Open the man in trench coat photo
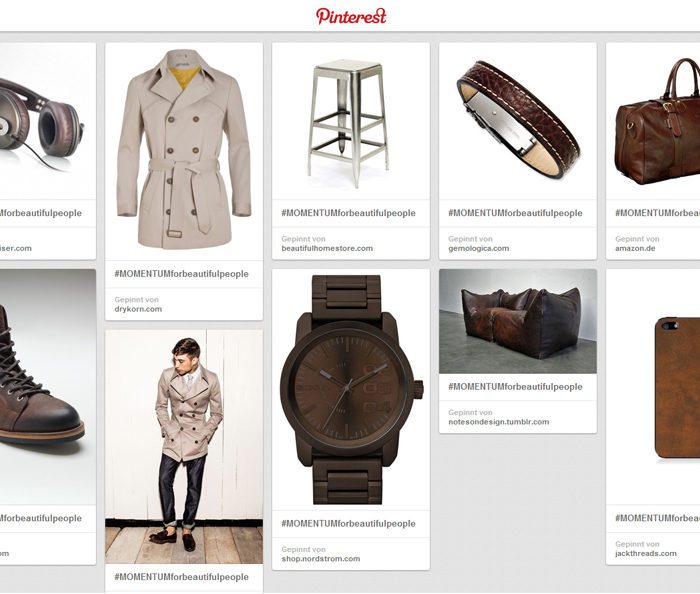 pos(184,447)
